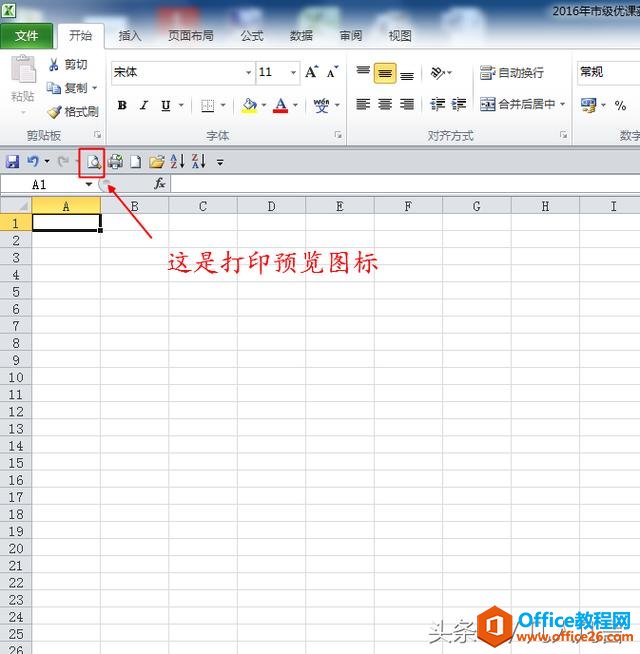
Task: Click the Copy (复制) button
Action: [x=67, y=88]
